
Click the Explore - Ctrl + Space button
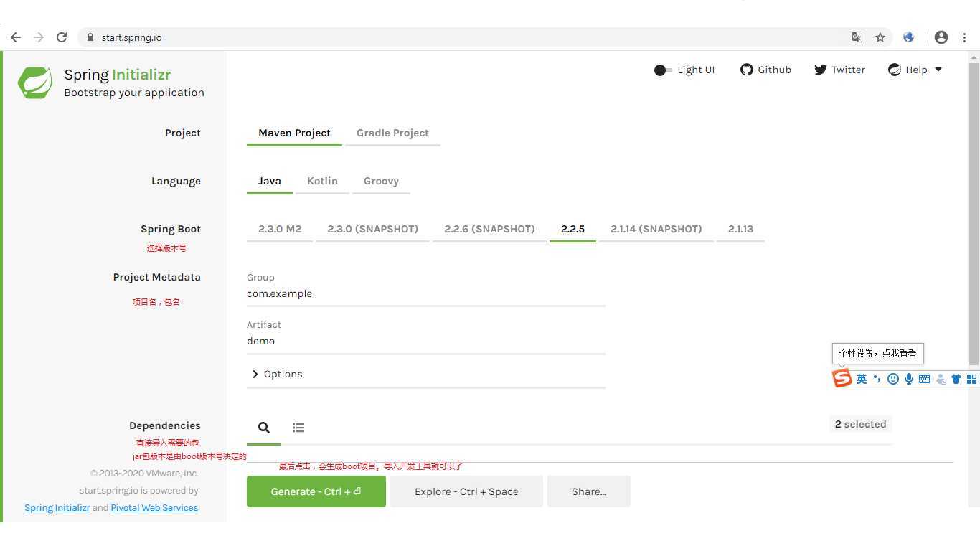pos(466,491)
